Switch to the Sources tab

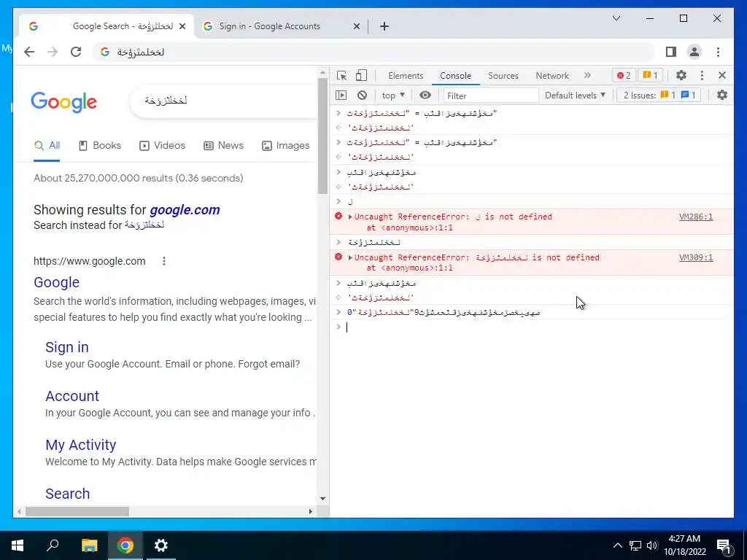(x=503, y=76)
